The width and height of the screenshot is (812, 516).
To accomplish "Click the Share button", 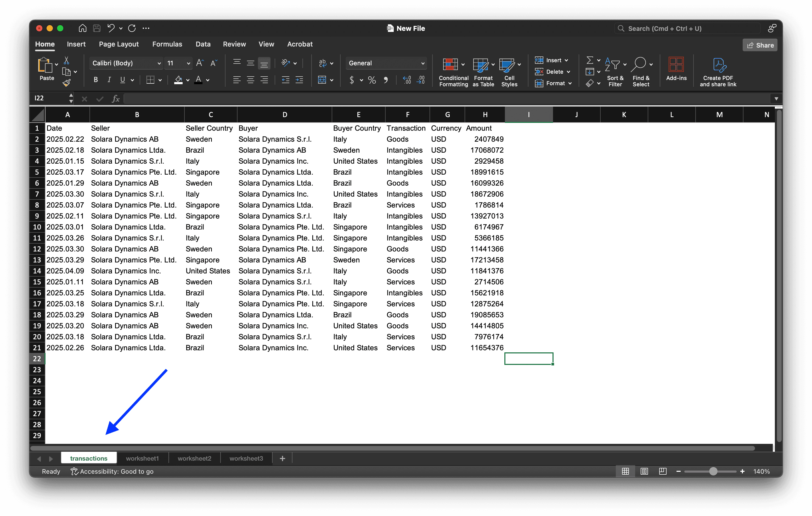I will [x=760, y=45].
